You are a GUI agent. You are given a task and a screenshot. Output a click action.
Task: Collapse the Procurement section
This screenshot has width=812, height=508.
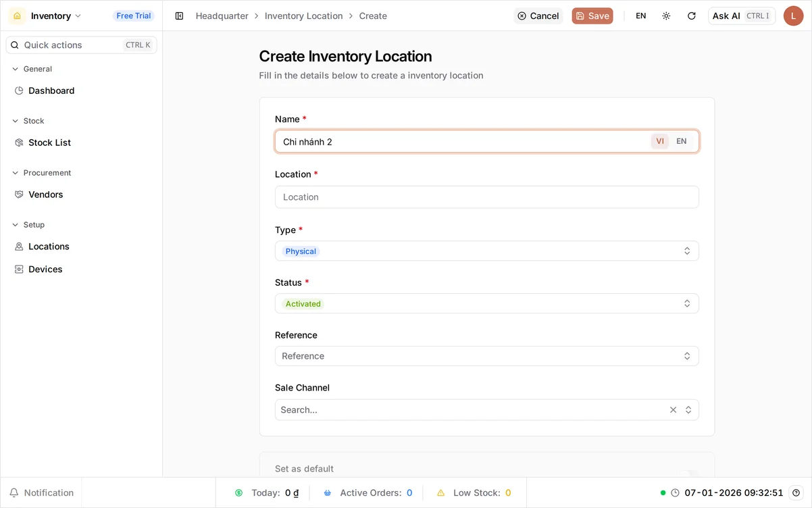tap(42, 173)
